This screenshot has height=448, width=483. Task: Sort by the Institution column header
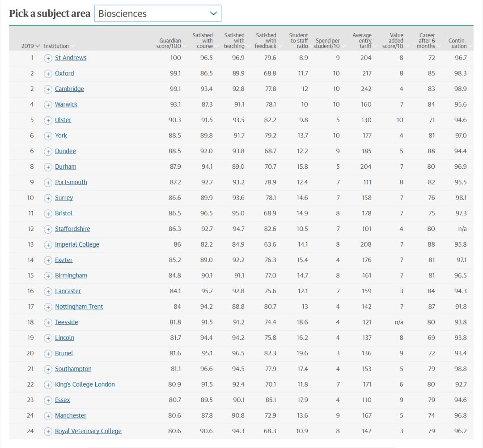pyautogui.click(x=59, y=46)
